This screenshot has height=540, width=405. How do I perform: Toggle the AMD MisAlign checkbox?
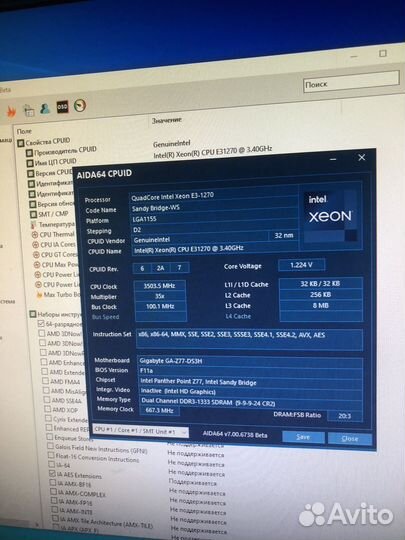point(46,390)
